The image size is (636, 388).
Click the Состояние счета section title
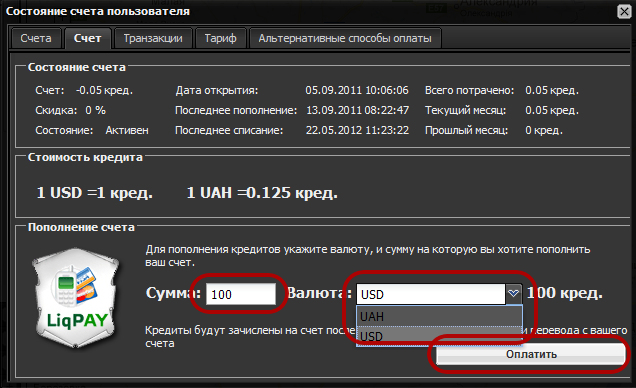pyautogui.click(x=77, y=67)
